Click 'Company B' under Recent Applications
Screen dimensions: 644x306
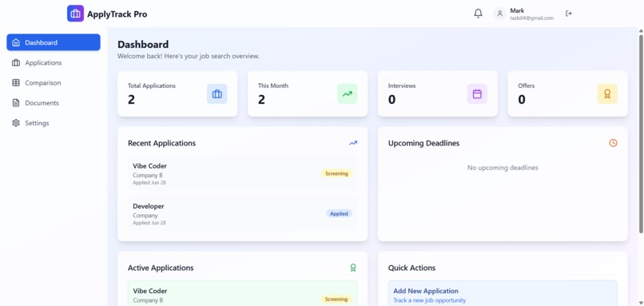coord(148,176)
